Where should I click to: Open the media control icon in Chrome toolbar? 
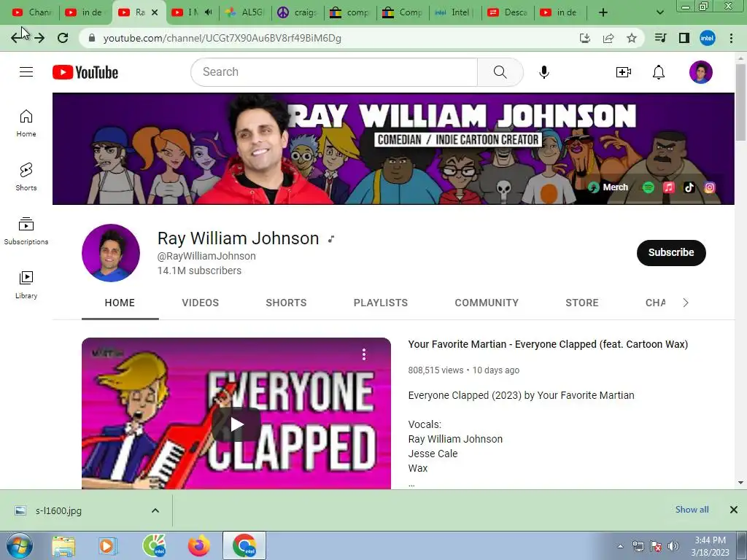click(660, 38)
